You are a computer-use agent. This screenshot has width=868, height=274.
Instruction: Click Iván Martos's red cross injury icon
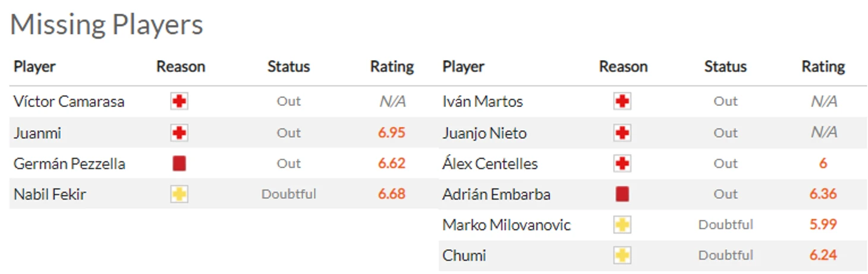pos(622,102)
